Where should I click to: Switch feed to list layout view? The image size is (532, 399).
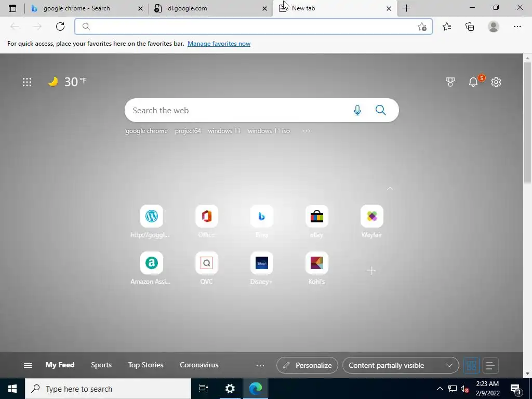tap(490, 365)
